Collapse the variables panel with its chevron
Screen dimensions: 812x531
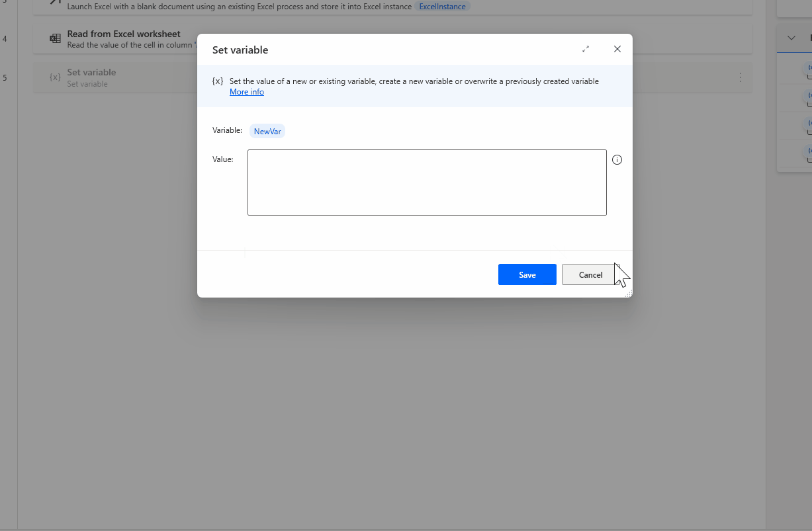pos(791,38)
